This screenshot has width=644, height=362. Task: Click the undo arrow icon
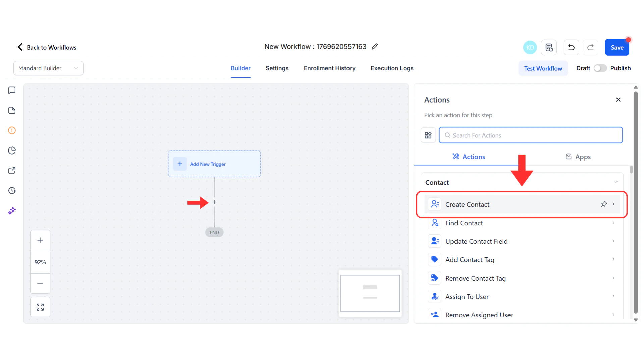coord(571,47)
